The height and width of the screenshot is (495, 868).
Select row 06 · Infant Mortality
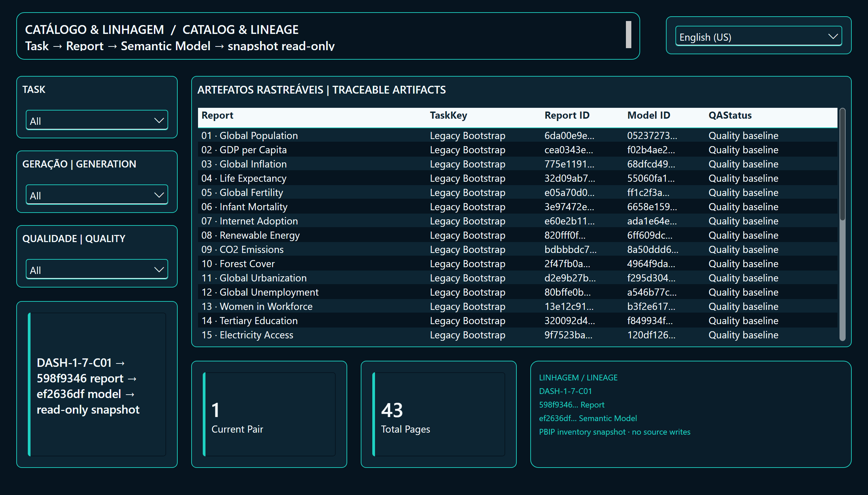(x=517, y=207)
